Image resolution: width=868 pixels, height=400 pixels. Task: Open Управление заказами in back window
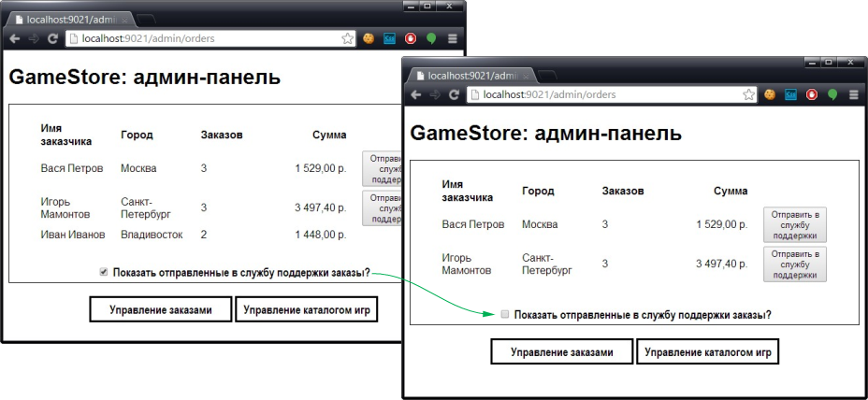coord(161,310)
